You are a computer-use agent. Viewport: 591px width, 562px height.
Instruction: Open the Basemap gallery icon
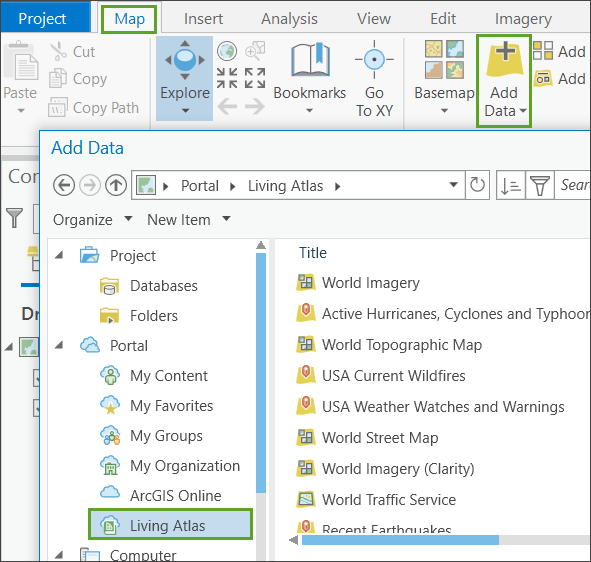click(444, 60)
